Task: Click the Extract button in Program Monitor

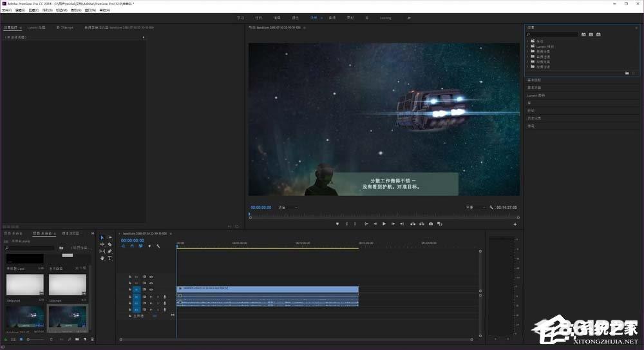Action: pyautogui.click(x=422, y=224)
